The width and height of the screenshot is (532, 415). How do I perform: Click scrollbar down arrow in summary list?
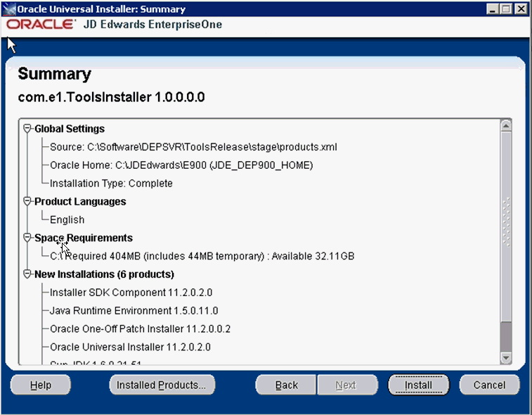pyautogui.click(x=506, y=357)
